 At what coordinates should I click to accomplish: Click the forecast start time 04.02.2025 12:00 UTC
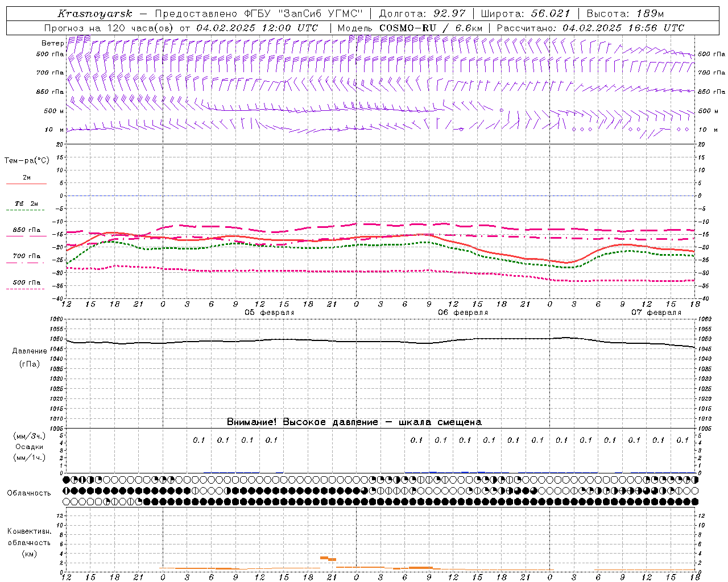pyautogui.click(x=257, y=28)
